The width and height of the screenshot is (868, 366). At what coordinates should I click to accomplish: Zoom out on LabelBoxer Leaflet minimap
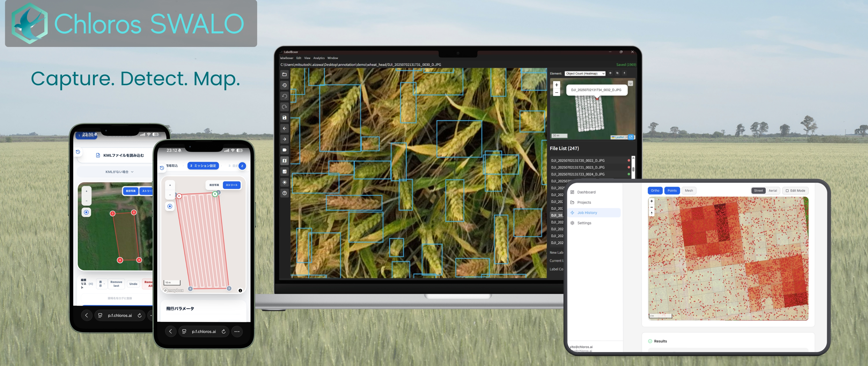557,92
